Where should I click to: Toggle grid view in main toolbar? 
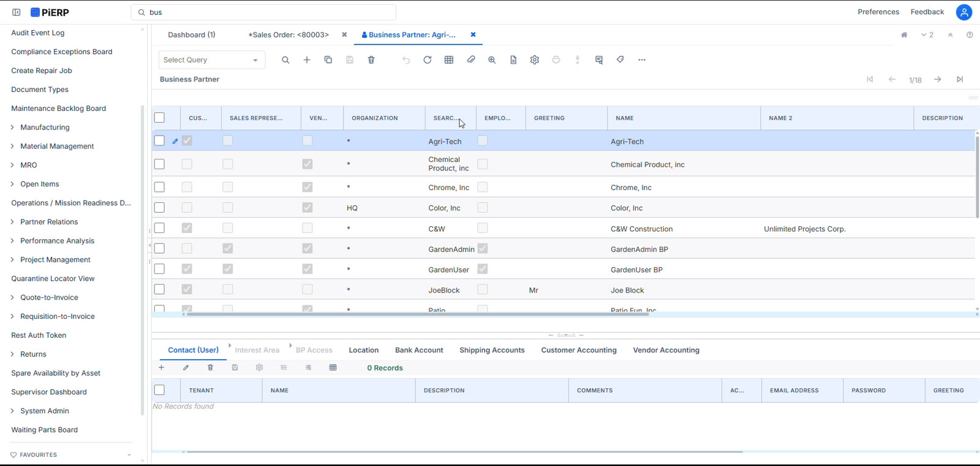coord(449,60)
